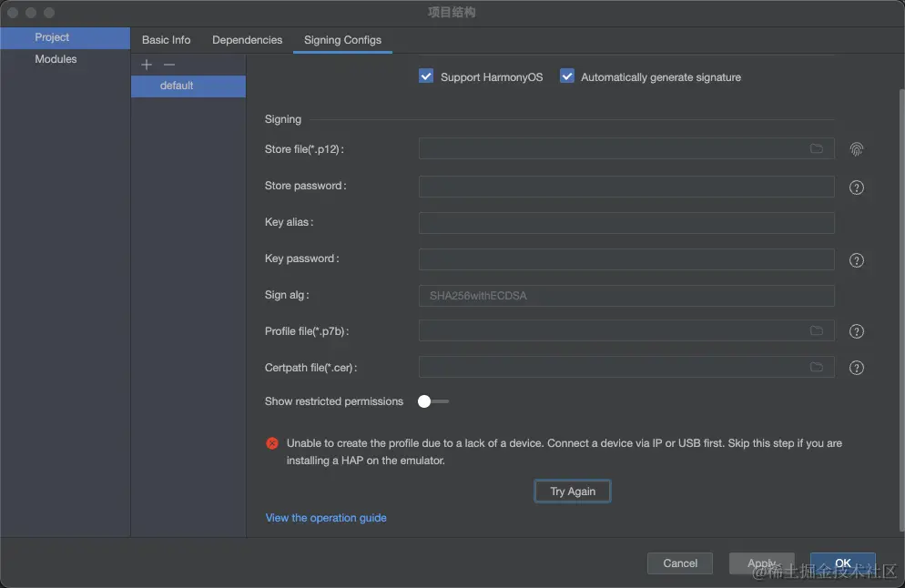Click the Apply button

tap(761, 563)
